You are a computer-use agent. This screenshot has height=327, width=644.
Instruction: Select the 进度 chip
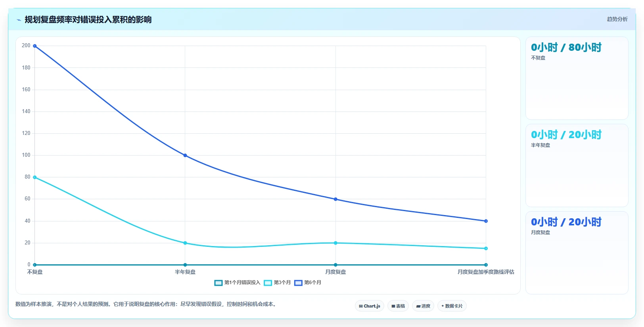(x=423, y=306)
